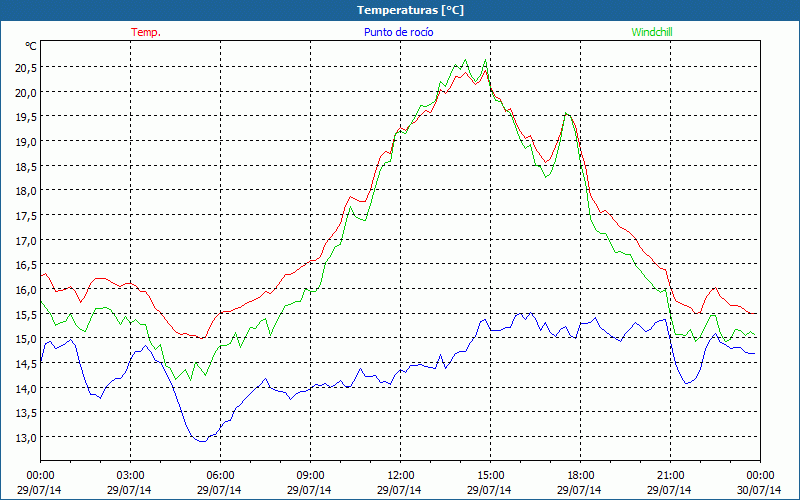Click the 30/07/14 date label

point(759,490)
